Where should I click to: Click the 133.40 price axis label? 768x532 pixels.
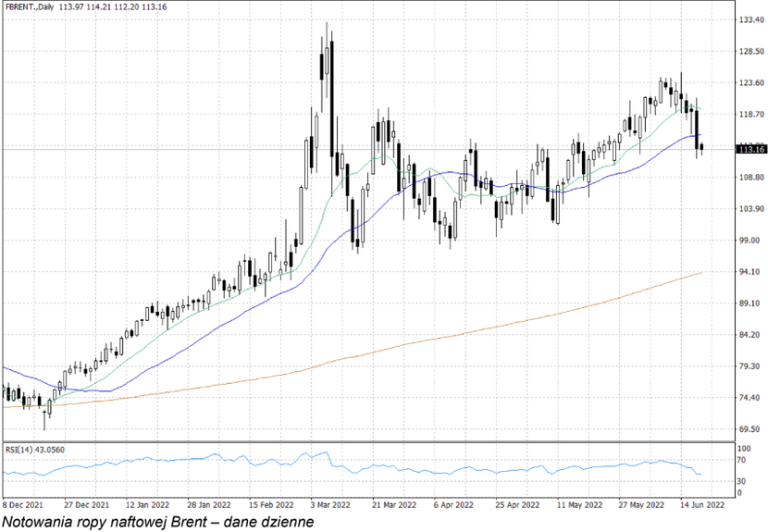point(750,19)
